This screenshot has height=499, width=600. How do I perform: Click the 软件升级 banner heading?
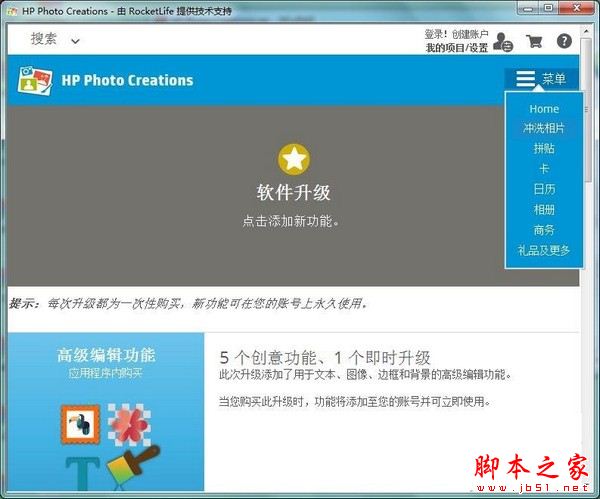293,192
